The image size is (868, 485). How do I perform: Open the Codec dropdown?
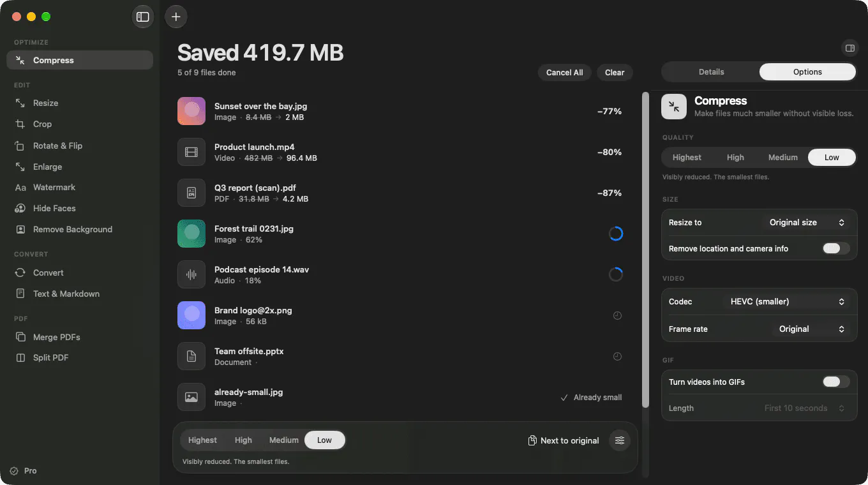coord(786,302)
